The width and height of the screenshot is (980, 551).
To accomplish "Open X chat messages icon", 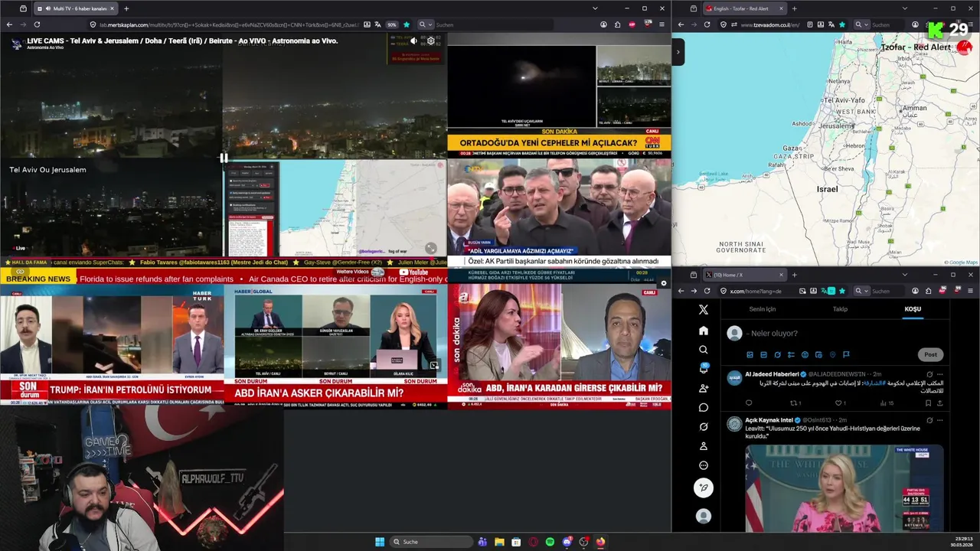I will [x=704, y=407].
